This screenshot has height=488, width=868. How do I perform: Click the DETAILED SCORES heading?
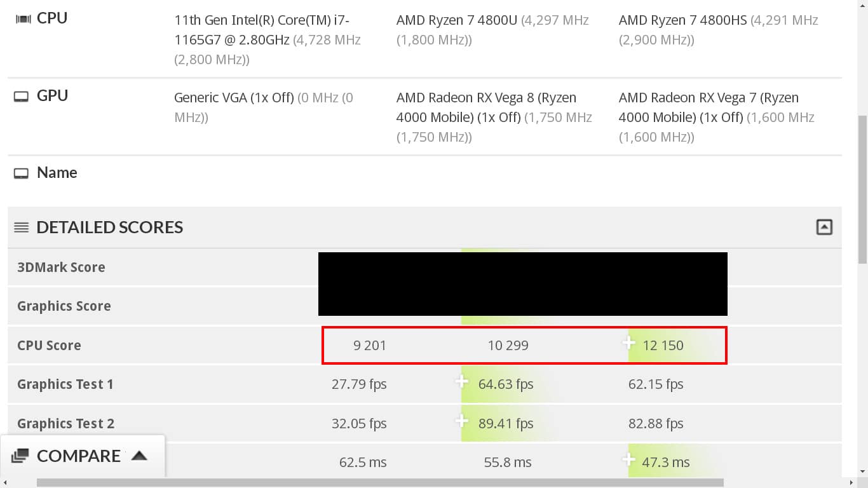110,227
